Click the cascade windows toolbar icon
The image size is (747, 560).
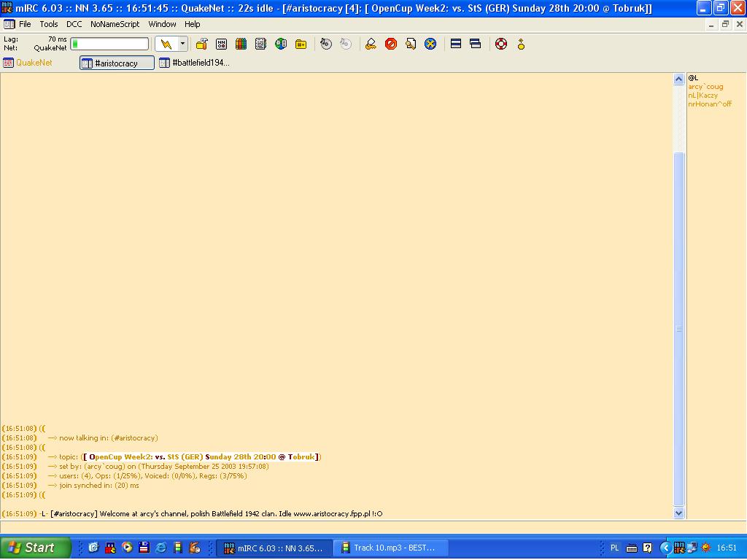(476, 44)
